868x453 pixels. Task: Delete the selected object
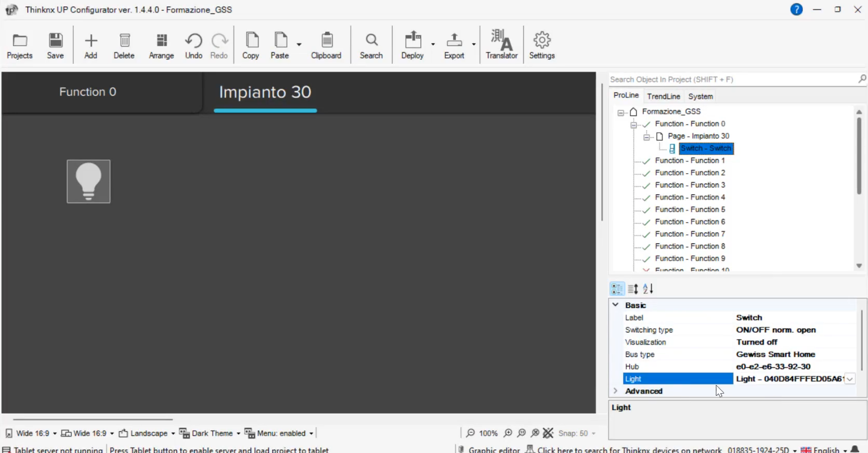(x=124, y=46)
